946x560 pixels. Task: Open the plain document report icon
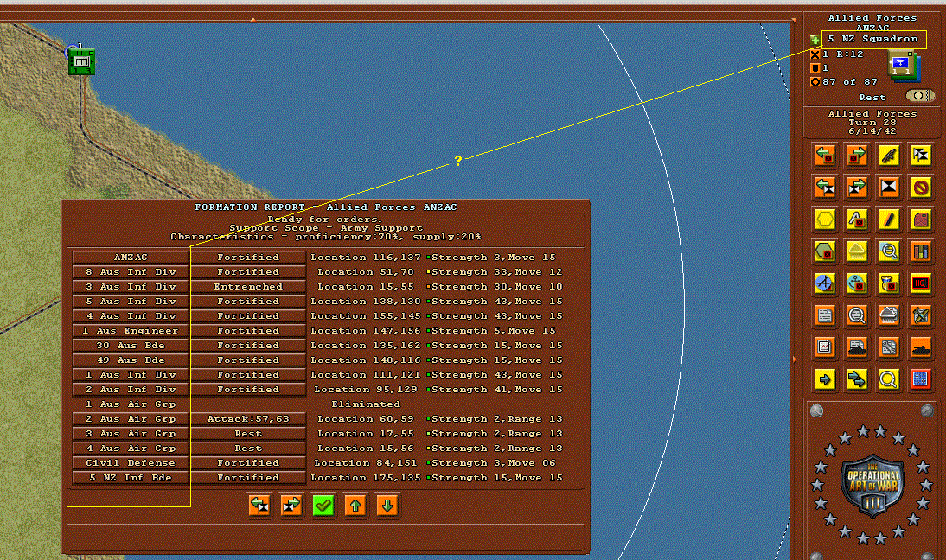coord(825,315)
